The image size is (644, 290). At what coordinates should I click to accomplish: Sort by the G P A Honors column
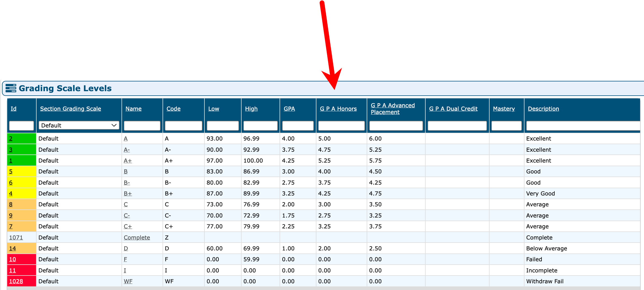[338, 109]
